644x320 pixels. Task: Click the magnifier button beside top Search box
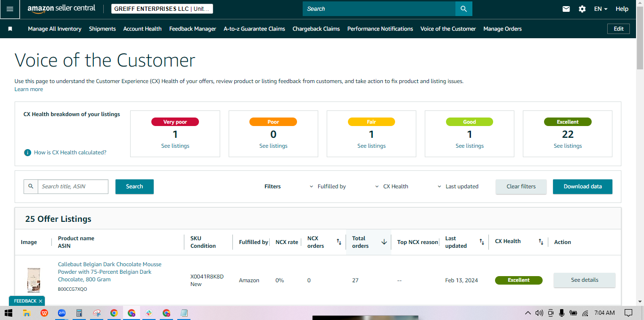pos(464,9)
